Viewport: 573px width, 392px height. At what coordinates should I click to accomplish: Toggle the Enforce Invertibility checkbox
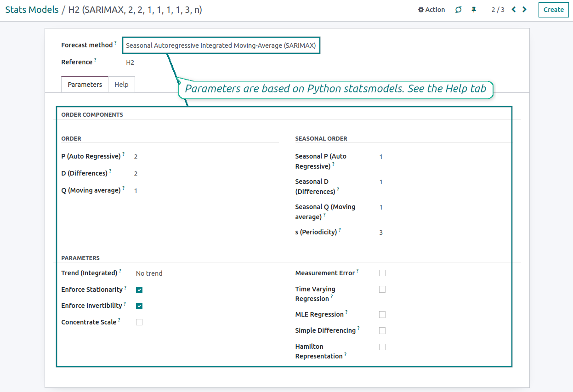pyautogui.click(x=139, y=306)
